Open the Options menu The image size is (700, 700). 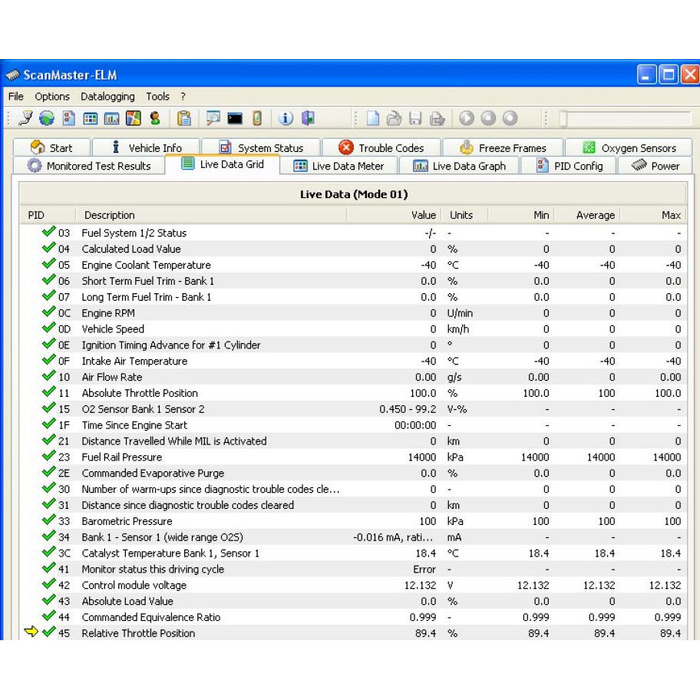[x=52, y=97]
